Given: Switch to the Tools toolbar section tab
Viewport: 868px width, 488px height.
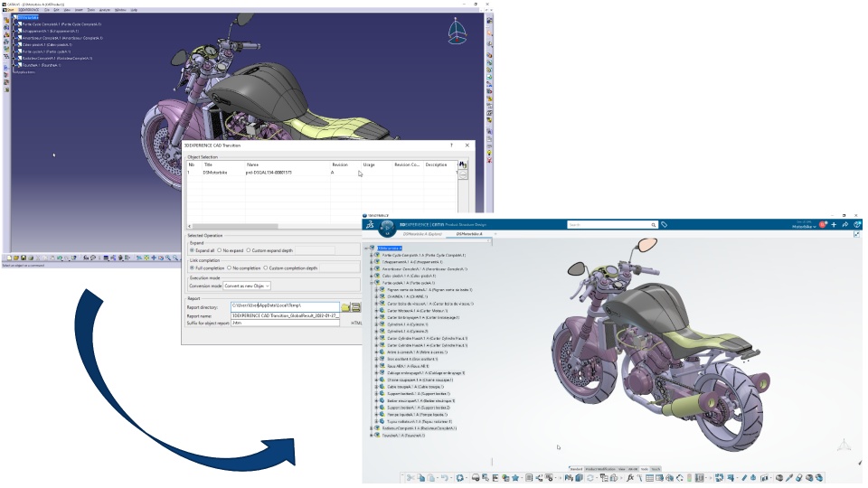Looking at the screenshot, I should pos(645,469).
